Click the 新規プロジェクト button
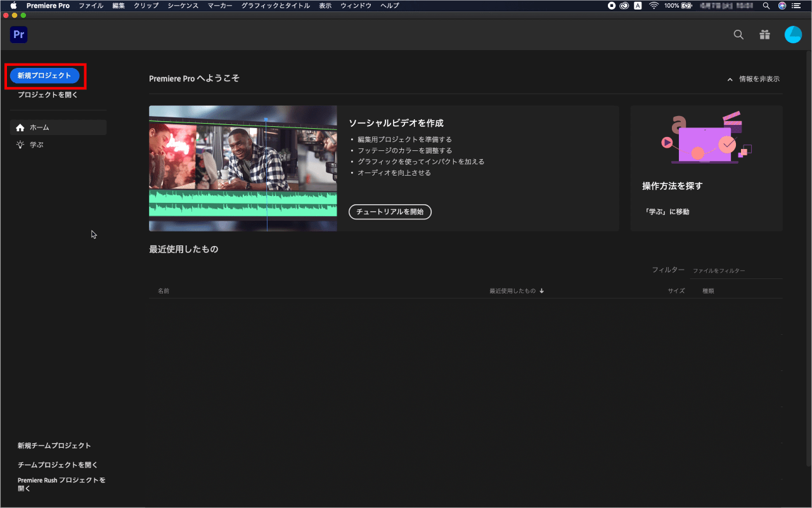The width and height of the screenshot is (812, 508). [x=44, y=75]
